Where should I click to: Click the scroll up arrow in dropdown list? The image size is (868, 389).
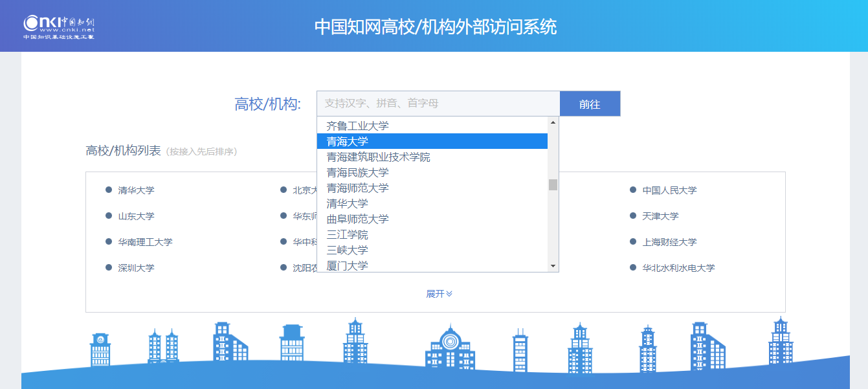click(553, 122)
